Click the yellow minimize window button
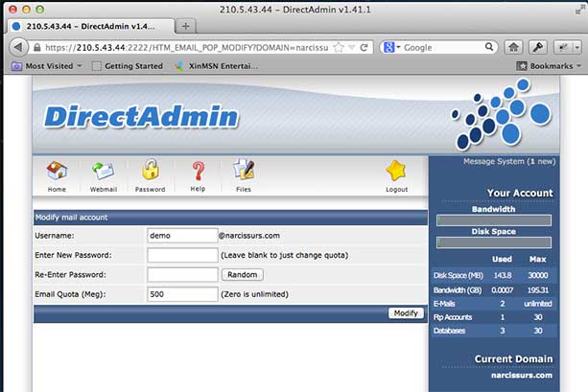Screen dimensions: 588x392 point(26,10)
